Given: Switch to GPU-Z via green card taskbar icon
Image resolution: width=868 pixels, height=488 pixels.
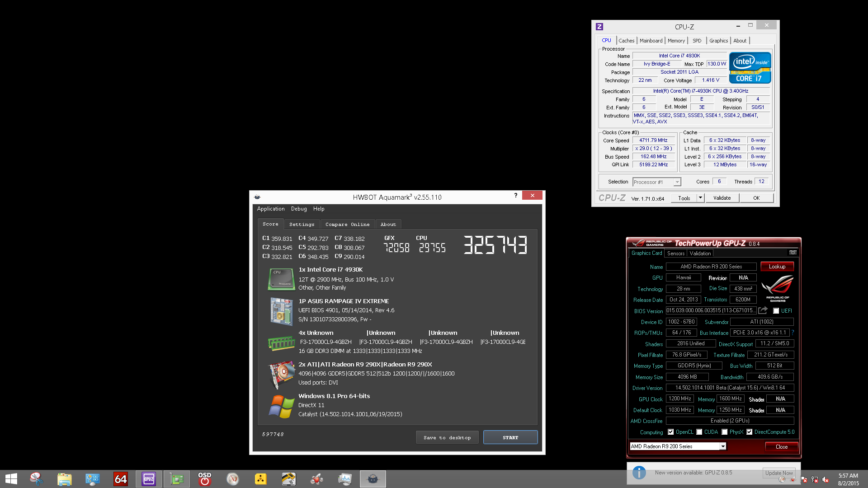Looking at the screenshot, I should [x=177, y=479].
